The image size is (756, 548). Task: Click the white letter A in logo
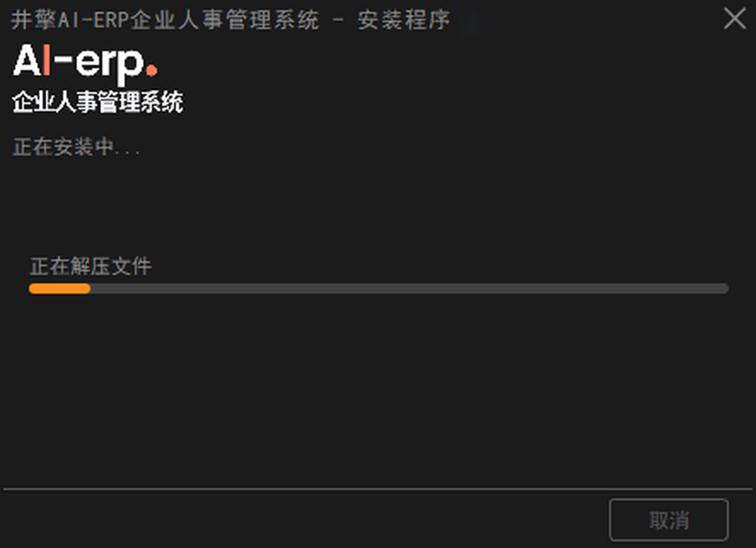27,60
